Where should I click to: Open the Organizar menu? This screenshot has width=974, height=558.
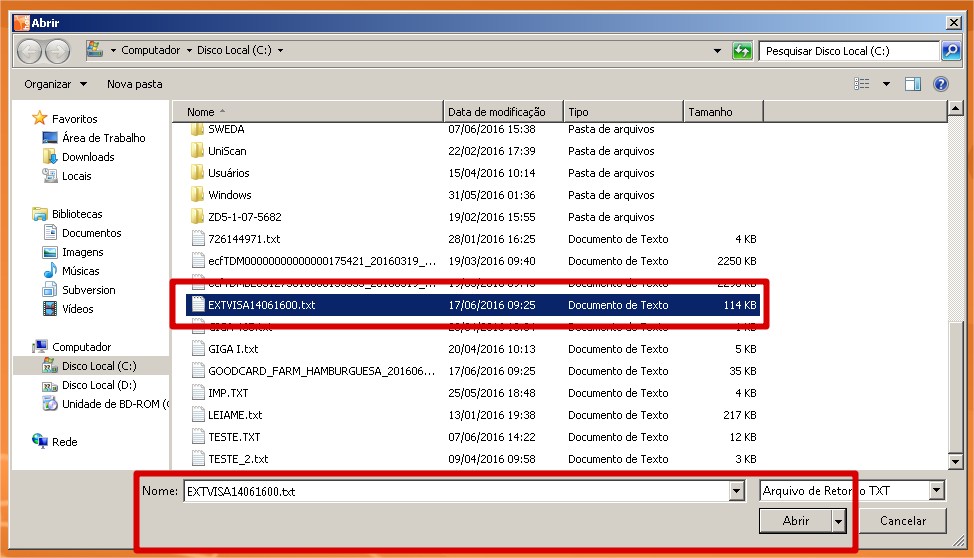pyautogui.click(x=56, y=85)
